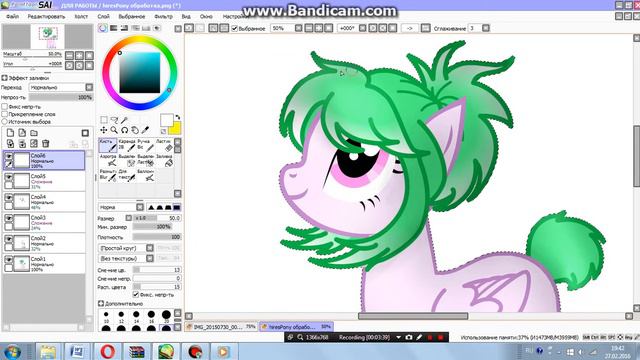Viewport: 640px width, 360px height.
Task: Select the rectangular selection tool
Action: click(104, 120)
